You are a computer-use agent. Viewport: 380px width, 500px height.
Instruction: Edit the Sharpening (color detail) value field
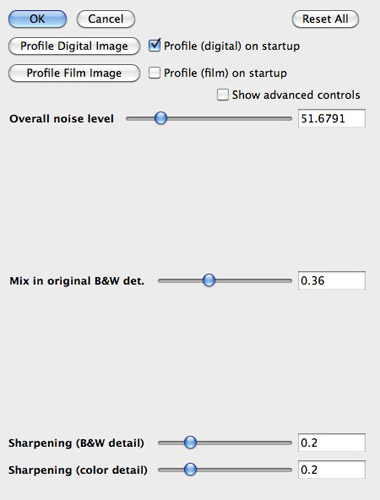coord(332,470)
